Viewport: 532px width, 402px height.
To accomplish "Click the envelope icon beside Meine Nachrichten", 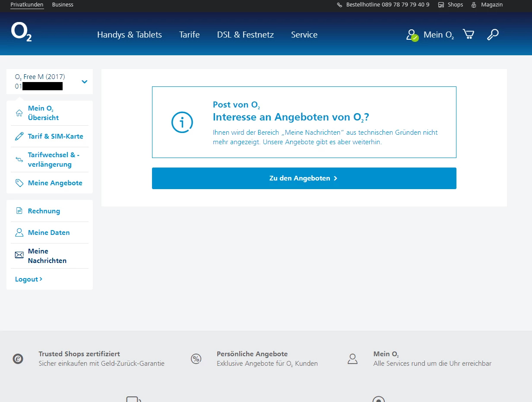I will point(19,255).
